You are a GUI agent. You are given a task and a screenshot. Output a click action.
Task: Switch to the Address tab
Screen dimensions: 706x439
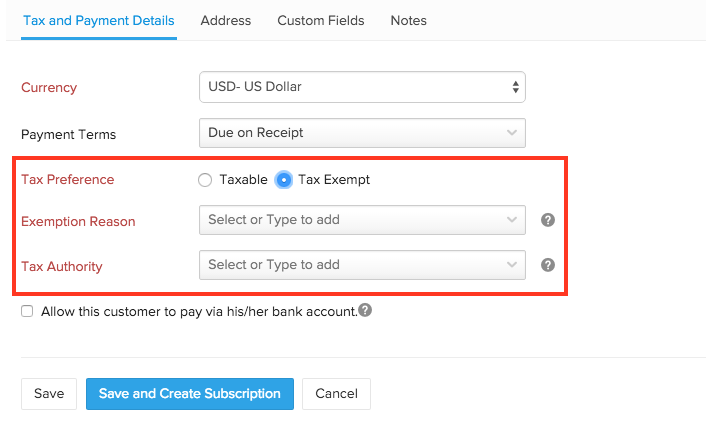click(x=226, y=20)
